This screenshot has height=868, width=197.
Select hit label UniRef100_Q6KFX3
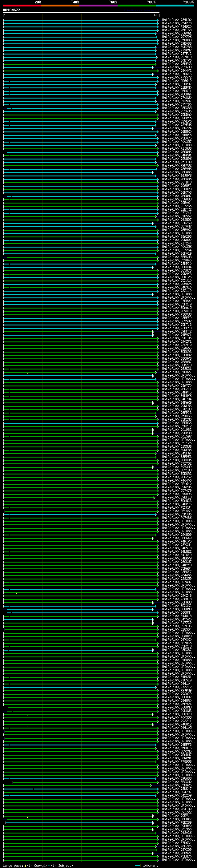pyautogui.click(x=177, y=64)
